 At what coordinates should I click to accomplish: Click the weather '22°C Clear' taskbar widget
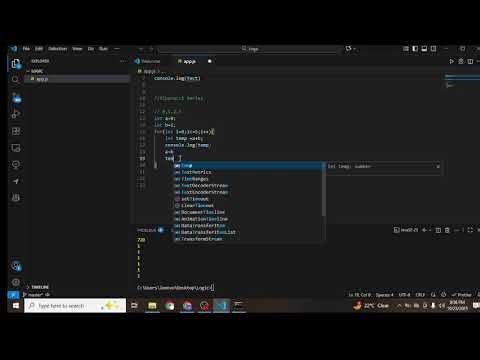(x=372, y=305)
